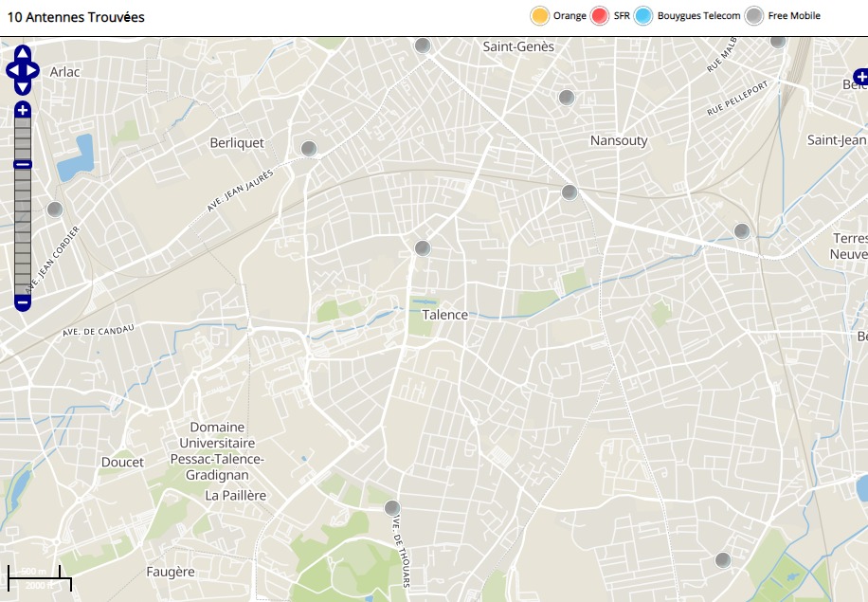Click the antenna marker south of Nansouty
The height and width of the screenshot is (602, 868).
coord(570,192)
